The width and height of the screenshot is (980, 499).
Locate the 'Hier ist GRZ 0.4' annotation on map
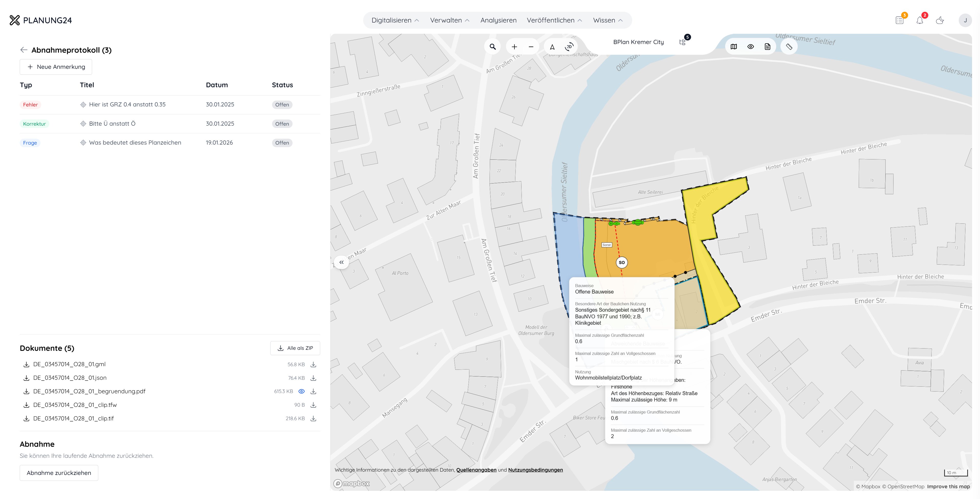[83, 105]
